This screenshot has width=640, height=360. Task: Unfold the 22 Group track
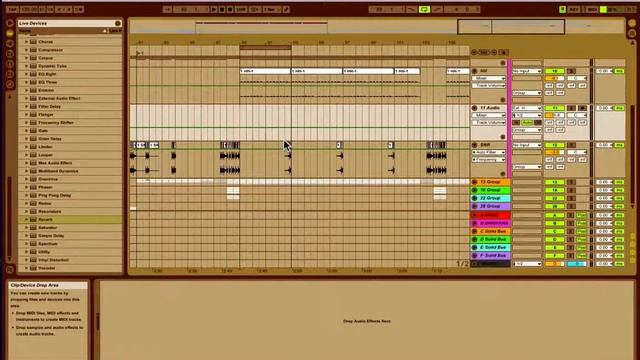point(475,198)
